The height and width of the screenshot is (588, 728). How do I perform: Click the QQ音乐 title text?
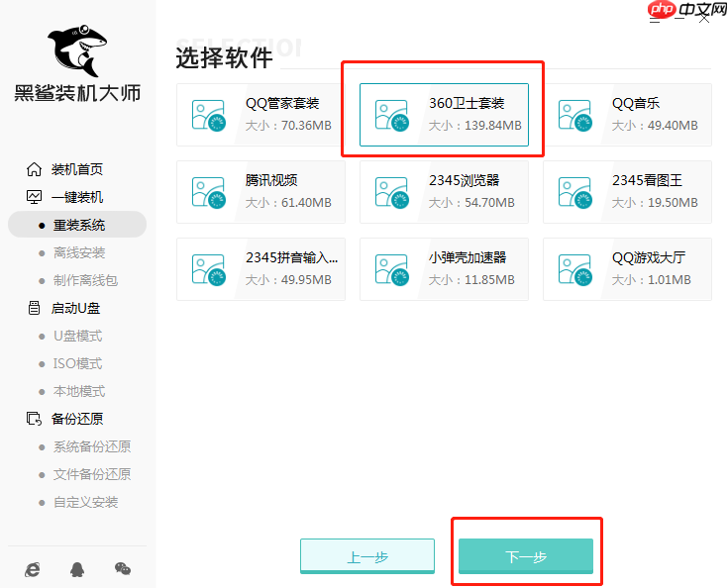click(636, 103)
